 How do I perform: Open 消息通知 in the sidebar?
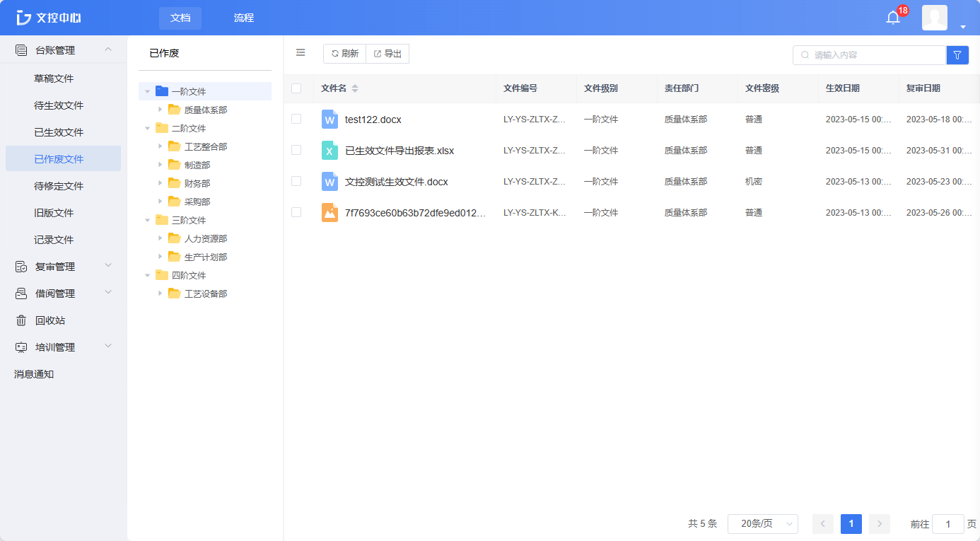(x=33, y=374)
